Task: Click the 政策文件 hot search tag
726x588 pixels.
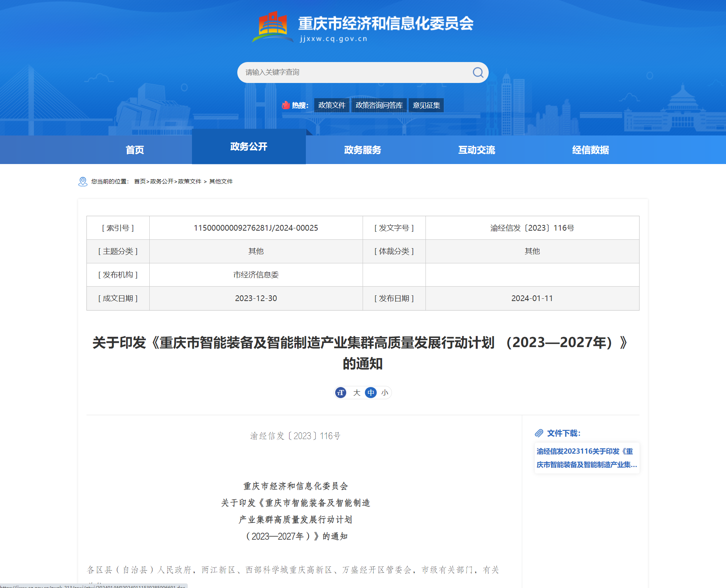Action: [x=331, y=105]
